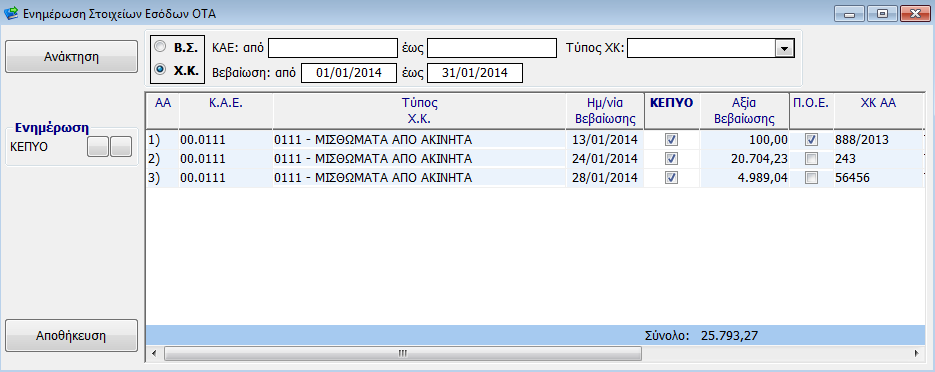Click the Π.Ο.Ε. column header
This screenshot has height=372, width=935.
(x=811, y=110)
